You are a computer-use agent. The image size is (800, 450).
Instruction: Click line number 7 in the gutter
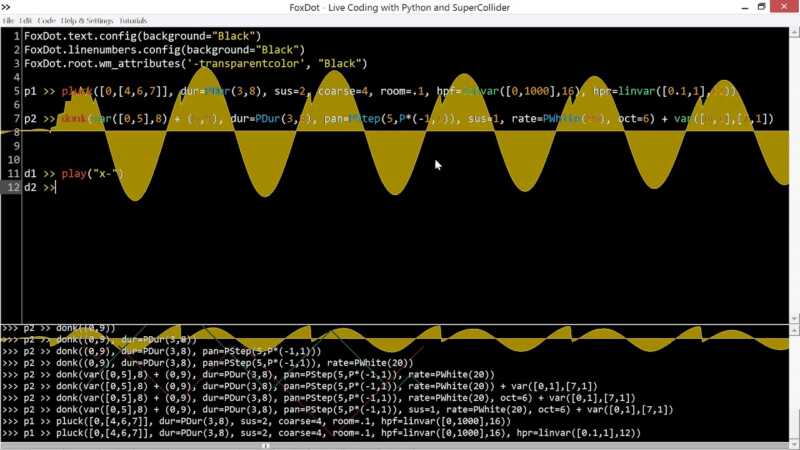click(16, 119)
